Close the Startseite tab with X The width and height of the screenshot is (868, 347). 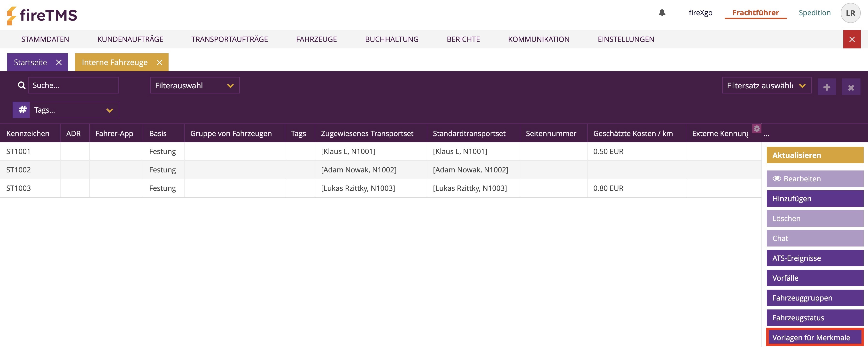tap(59, 62)
